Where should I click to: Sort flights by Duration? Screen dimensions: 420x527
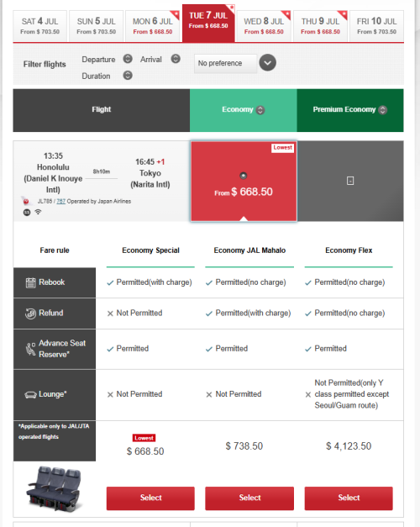point(128,76)
